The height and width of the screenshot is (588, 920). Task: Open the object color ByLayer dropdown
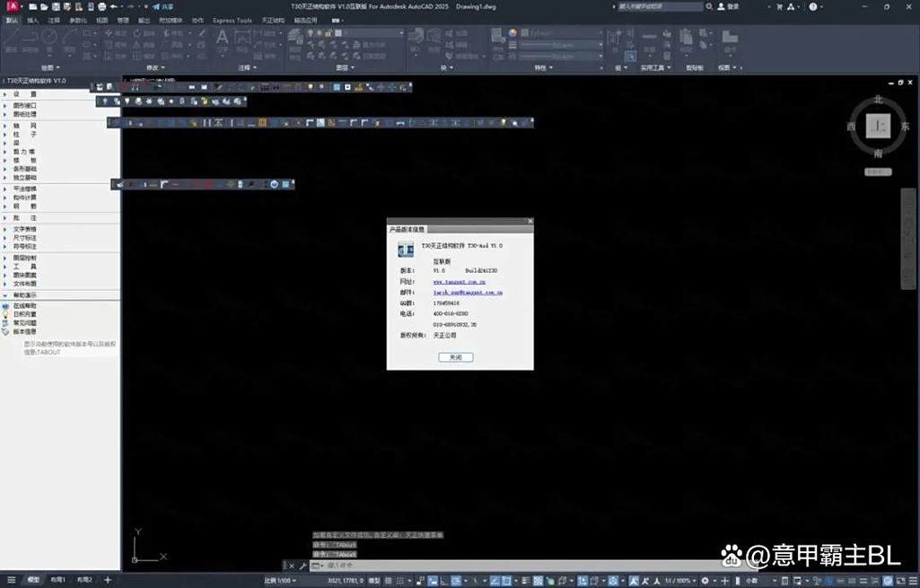[562, 33]
